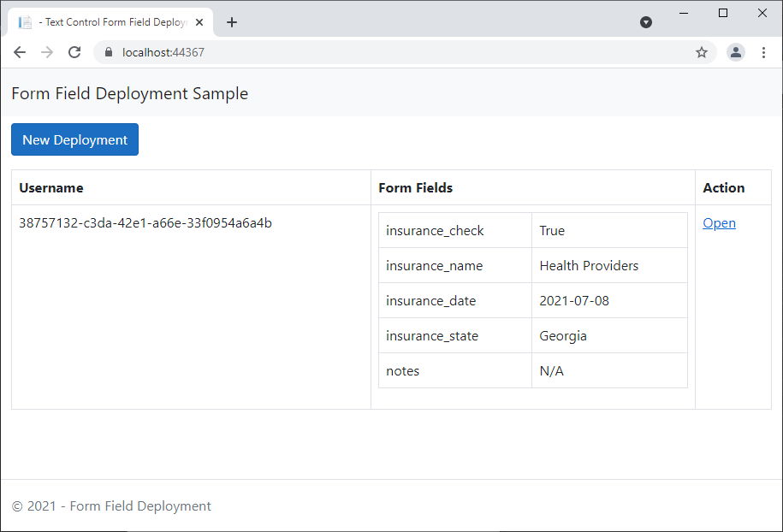Bookmark this page with the star icon
The height and width of the screenshot is (532, 783).
pos(702,52)
